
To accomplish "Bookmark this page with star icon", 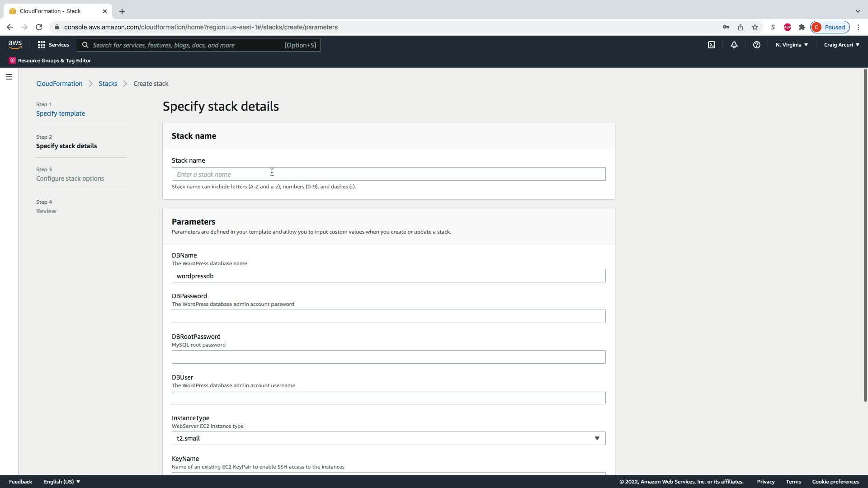I will [755, 27].
